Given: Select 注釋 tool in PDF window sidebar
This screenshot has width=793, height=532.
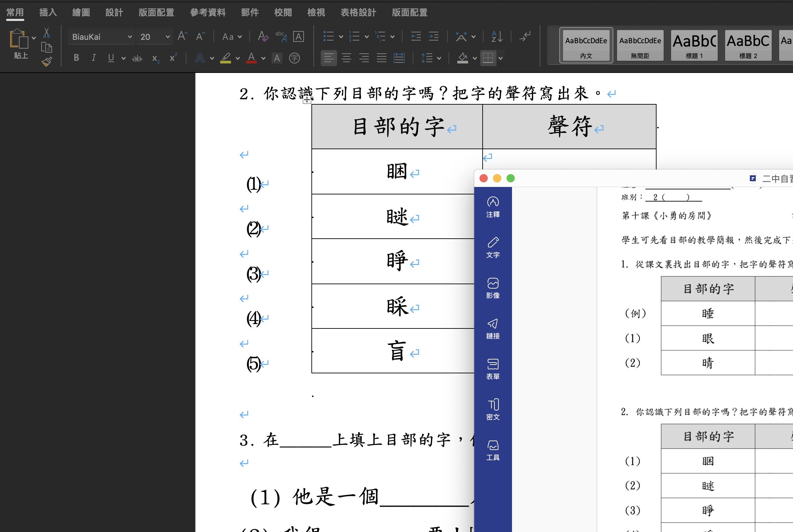Looking at the screenshot, I should (493, 207).
